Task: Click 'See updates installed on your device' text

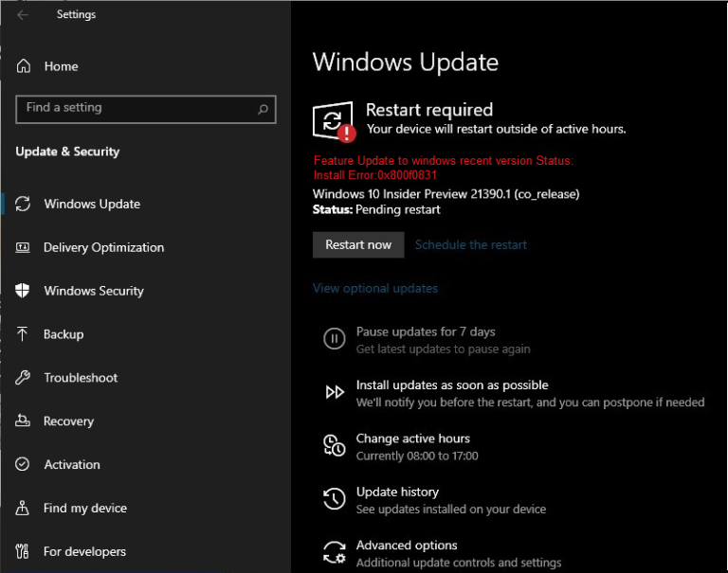Action: (451, 509)
